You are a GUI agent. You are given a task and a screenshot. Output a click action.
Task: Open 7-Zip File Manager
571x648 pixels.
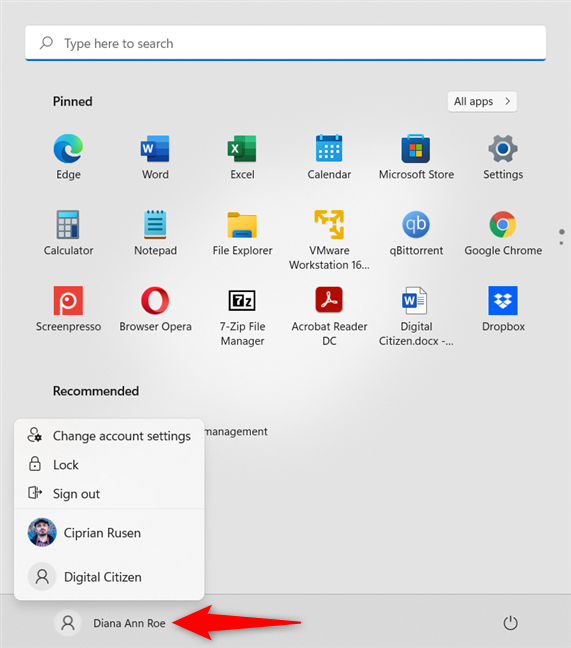[x=243, y=316]
